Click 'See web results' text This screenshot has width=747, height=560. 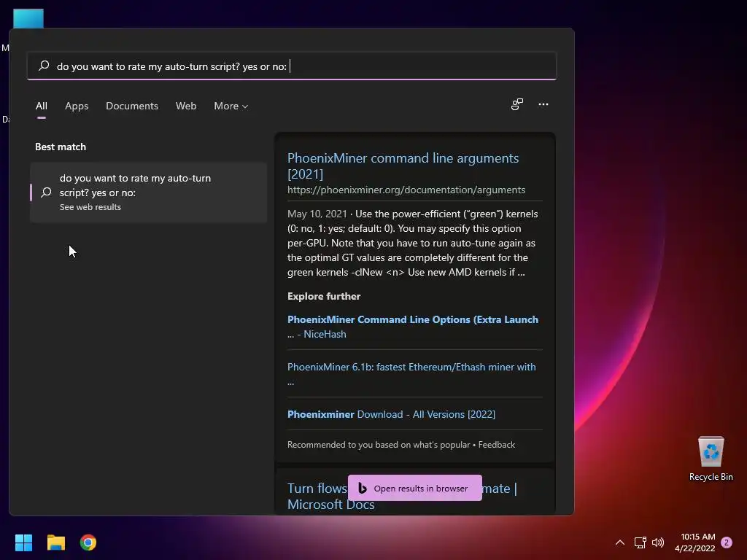[90, 207]
